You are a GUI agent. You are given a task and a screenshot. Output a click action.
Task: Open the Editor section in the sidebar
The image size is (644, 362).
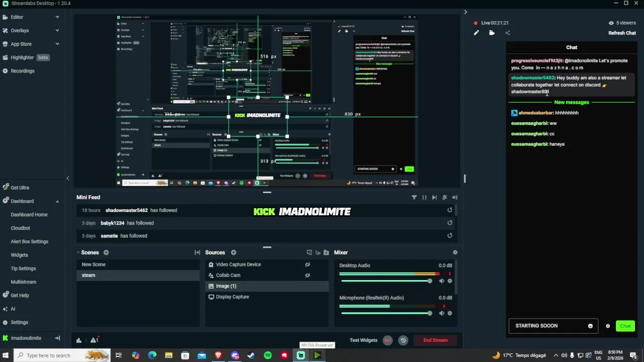pos(17,17)
